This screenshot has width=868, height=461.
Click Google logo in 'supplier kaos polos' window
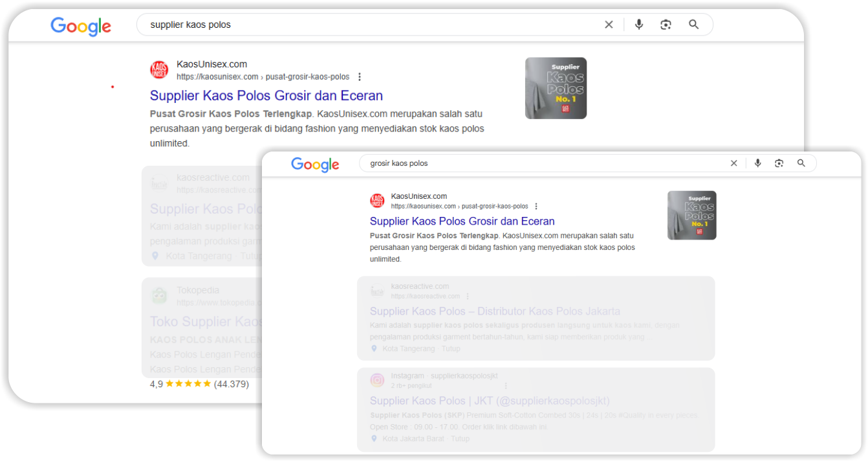point(81,27)
